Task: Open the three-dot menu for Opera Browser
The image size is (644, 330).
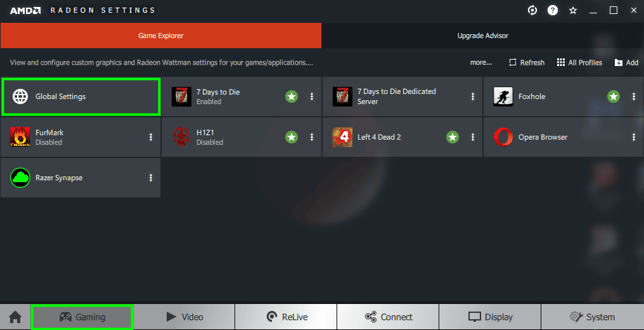Action: [634, 137]
